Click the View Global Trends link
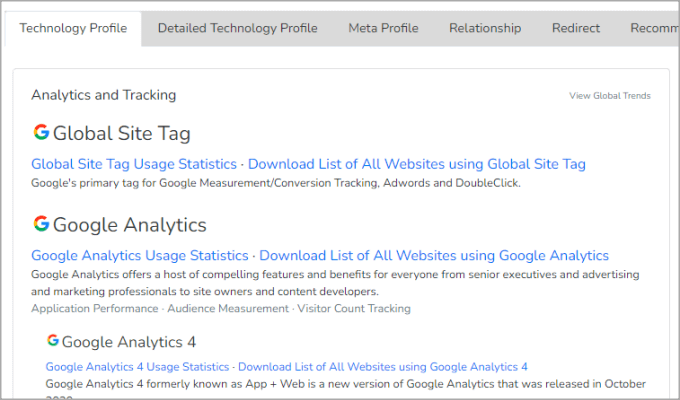680x400 pixels. (609, 96)
